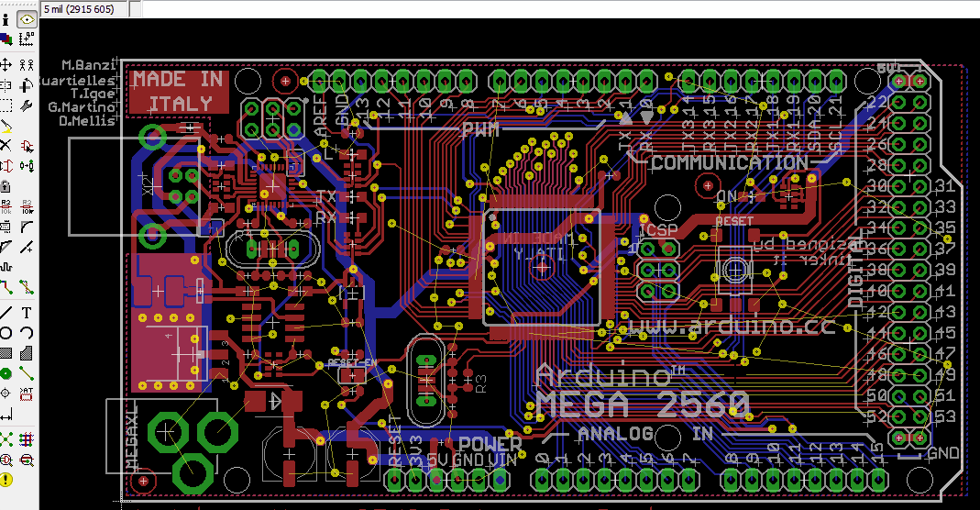Select the Move tool

pyautogui.click(x=6, y=64)
